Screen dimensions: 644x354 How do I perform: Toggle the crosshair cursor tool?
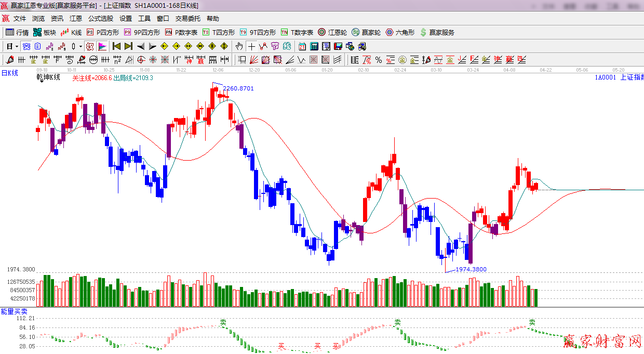pos(251,46)
